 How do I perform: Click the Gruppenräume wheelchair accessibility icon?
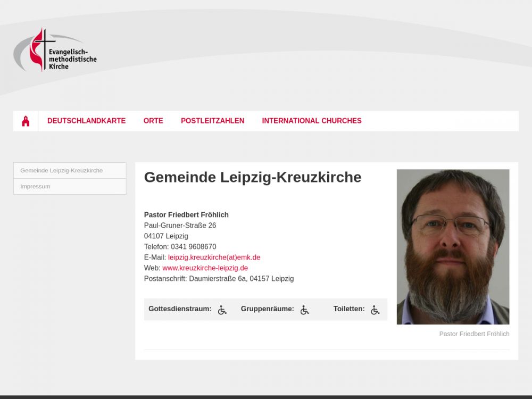pos(305,310)
